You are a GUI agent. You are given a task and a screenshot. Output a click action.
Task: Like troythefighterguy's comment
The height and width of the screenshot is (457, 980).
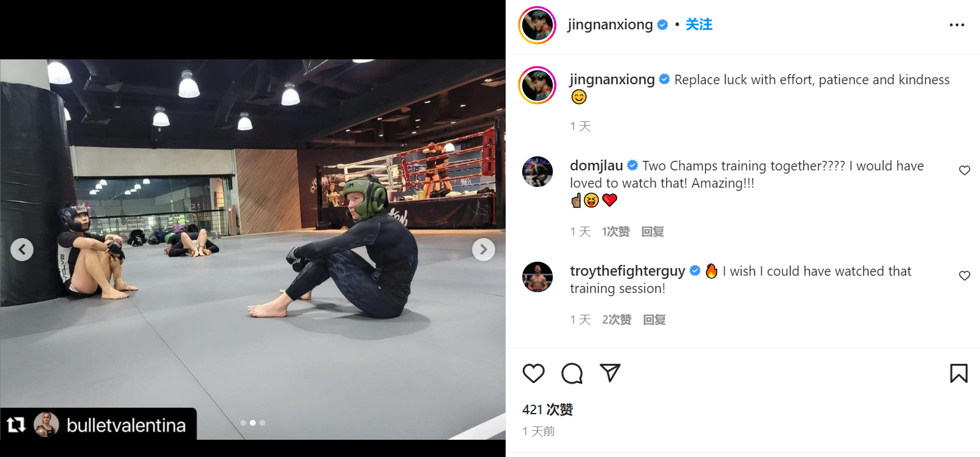coord(964,276)
